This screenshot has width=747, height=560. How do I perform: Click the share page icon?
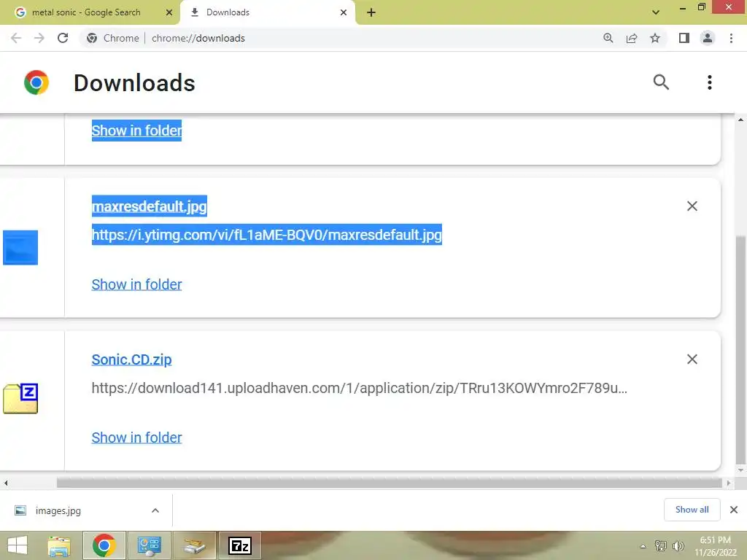tap(632, 38)
